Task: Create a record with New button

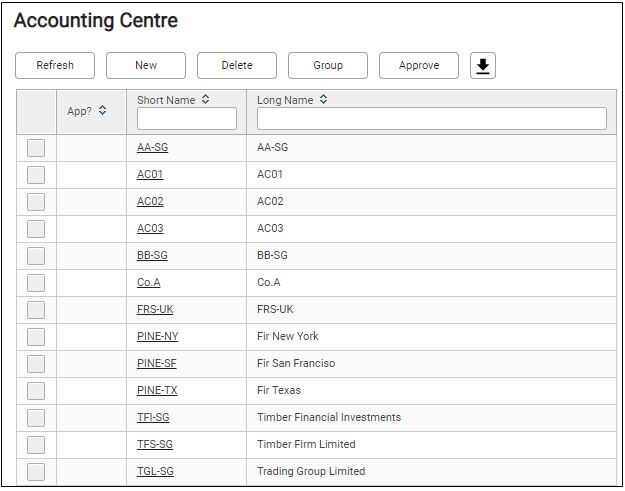Action: (146, 66)
